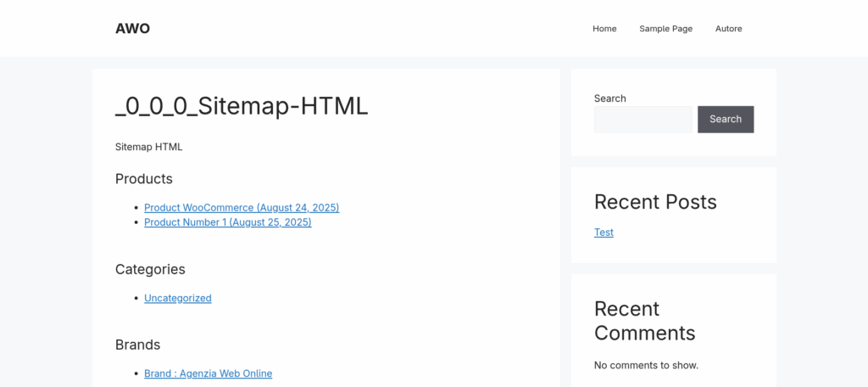This screenshot has height=387, width=868.
Task: Click the Categories section heading
Action: [150, 270]
